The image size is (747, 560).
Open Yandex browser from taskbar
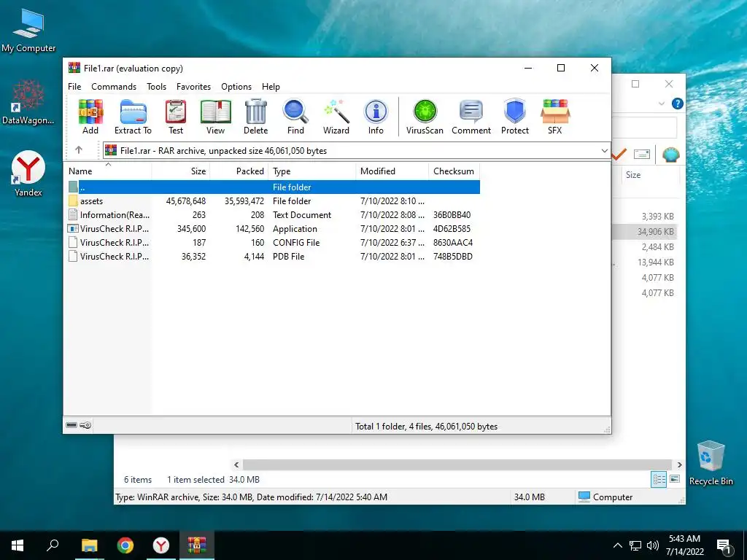point(161,545)
